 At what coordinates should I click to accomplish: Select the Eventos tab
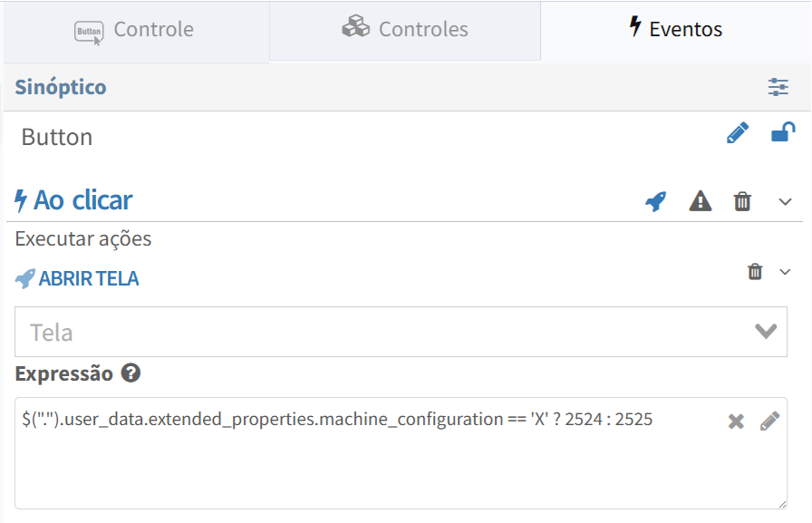point(675,30)
